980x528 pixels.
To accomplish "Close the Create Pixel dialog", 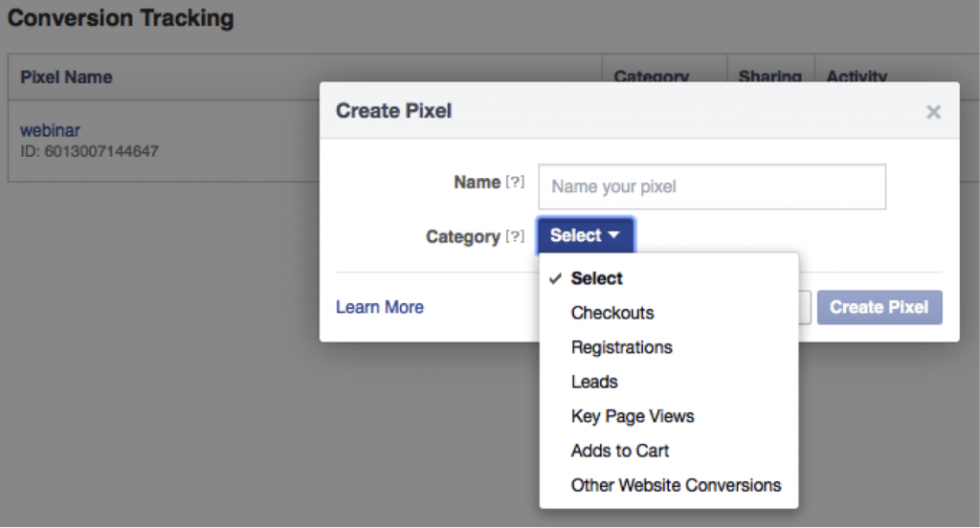I will [933, 112].
